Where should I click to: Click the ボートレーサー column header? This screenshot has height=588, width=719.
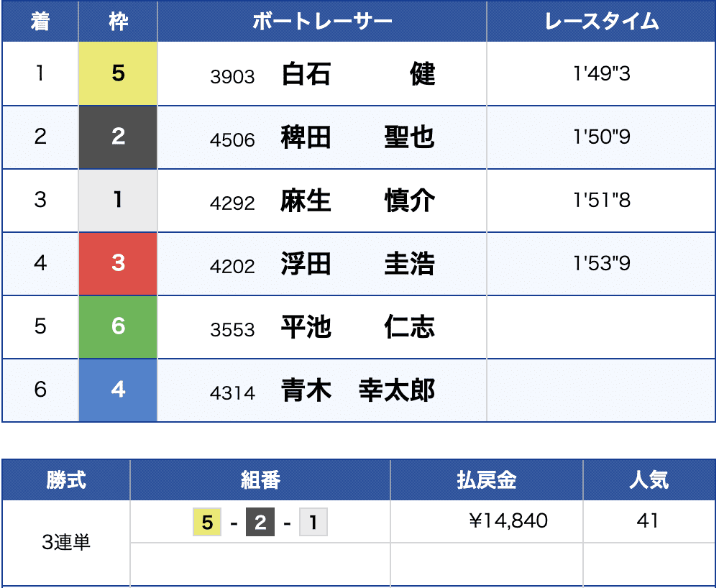[x=322, y=21]
